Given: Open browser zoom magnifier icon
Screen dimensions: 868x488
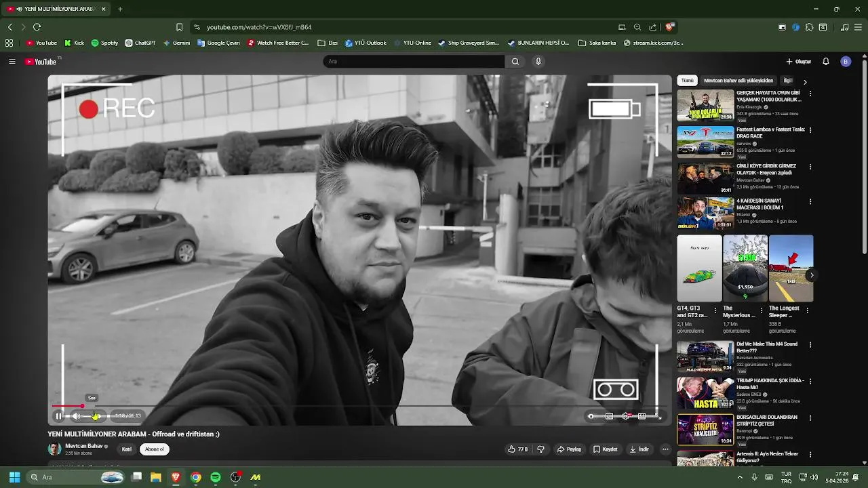Looking at the screenshot, I should point(637,27).
